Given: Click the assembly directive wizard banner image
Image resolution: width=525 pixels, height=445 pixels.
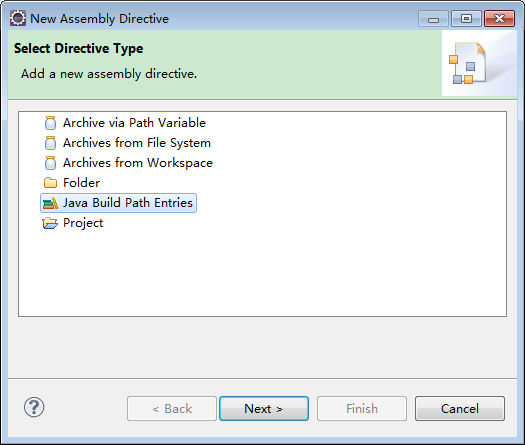Looking at the screenshot, I should [x=468, y=63].
